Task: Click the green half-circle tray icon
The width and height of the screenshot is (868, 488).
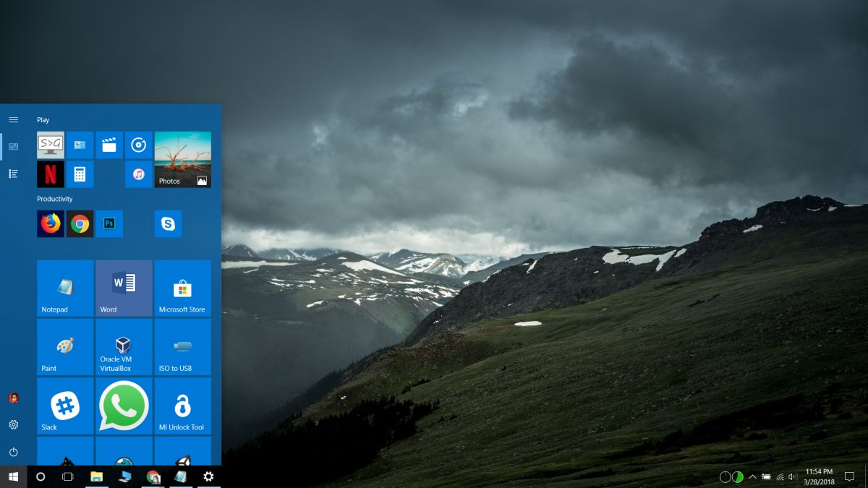Action: pos(738,477)
